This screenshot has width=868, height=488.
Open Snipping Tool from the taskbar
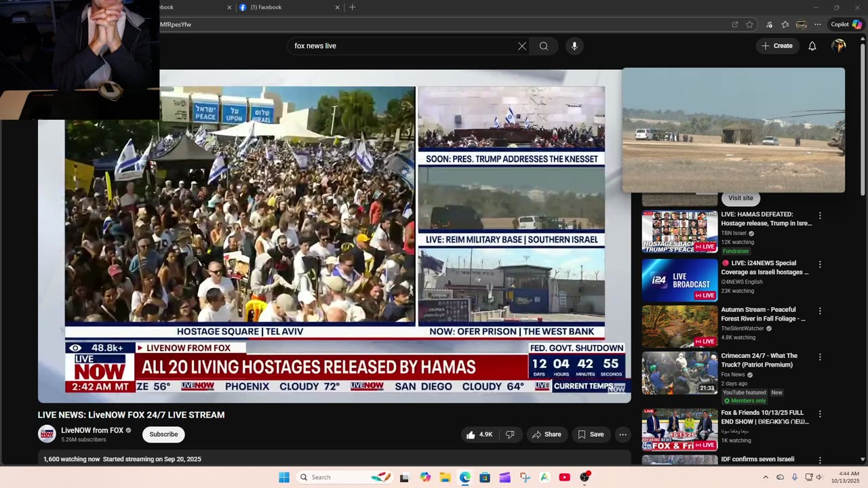point(525,477)
